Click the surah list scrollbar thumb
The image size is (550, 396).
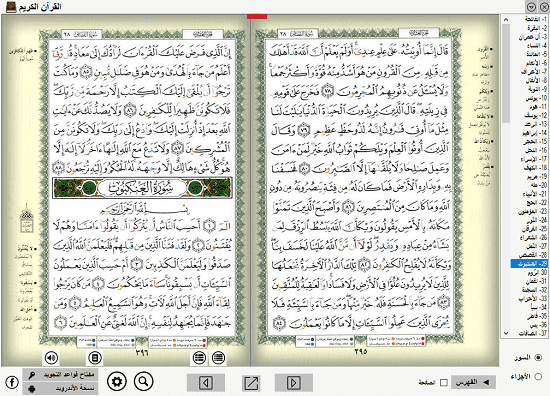[x=505, y=73]
